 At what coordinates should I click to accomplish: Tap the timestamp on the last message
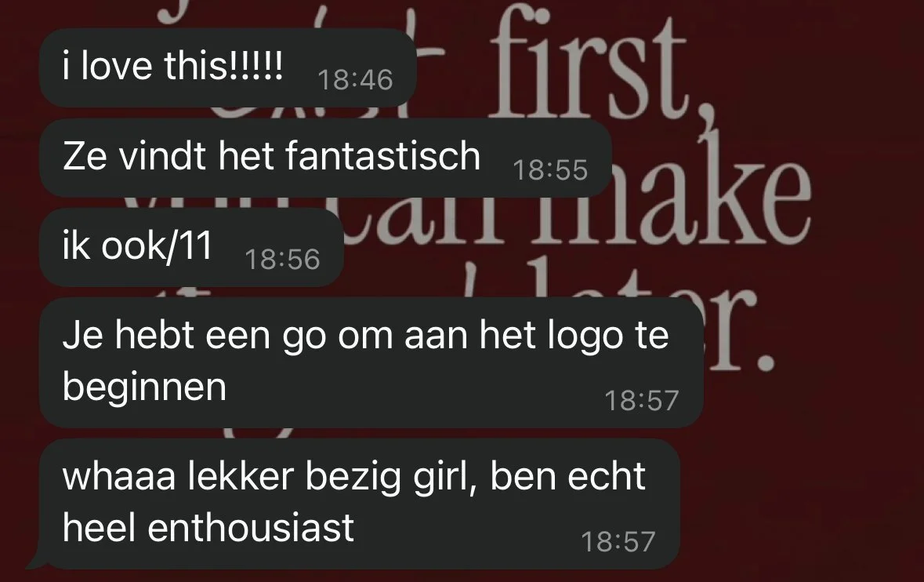pyautogui.click(x=618, y=541)
